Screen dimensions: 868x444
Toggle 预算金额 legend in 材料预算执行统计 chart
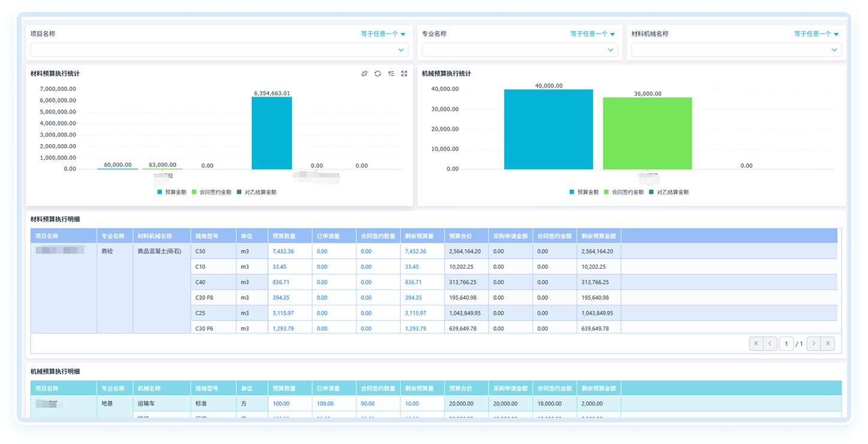click(x=171, y=193)
